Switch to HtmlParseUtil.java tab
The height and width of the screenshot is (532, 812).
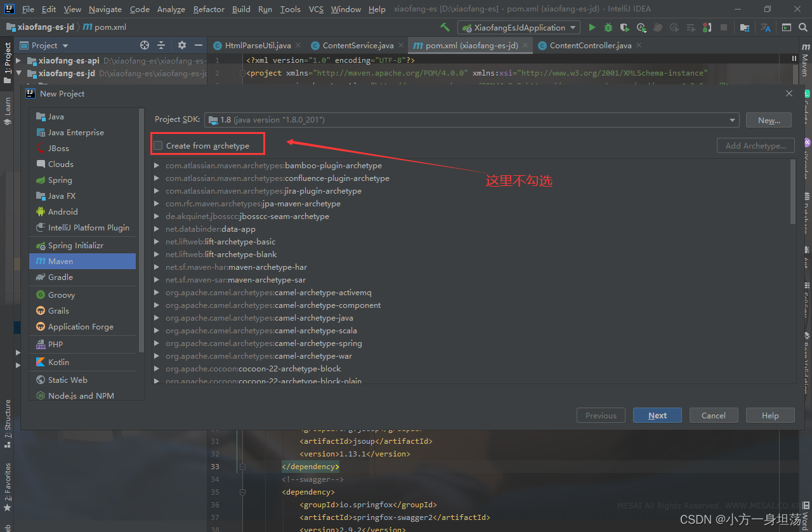258,45
